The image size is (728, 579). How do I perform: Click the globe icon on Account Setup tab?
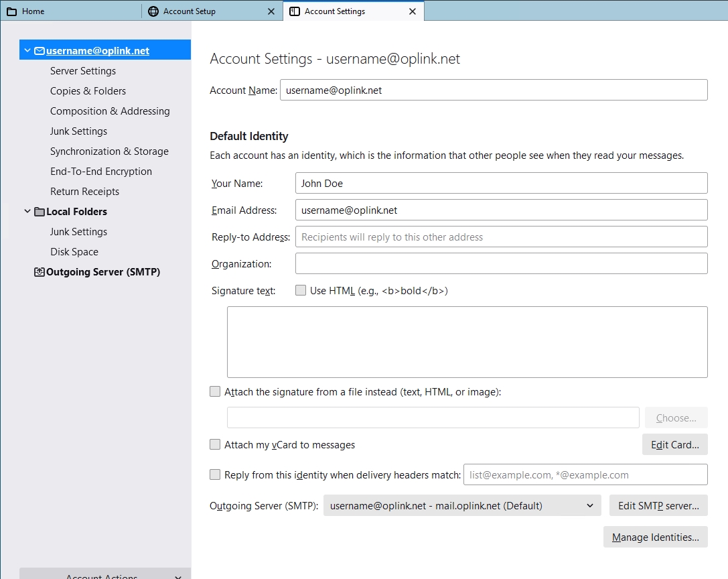tap(153, 11)
